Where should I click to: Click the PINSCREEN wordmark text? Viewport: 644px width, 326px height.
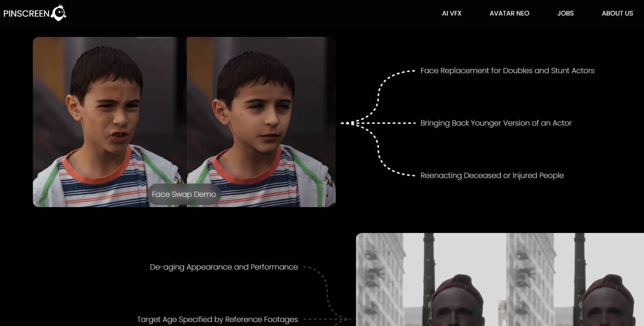tap(26, 14)
